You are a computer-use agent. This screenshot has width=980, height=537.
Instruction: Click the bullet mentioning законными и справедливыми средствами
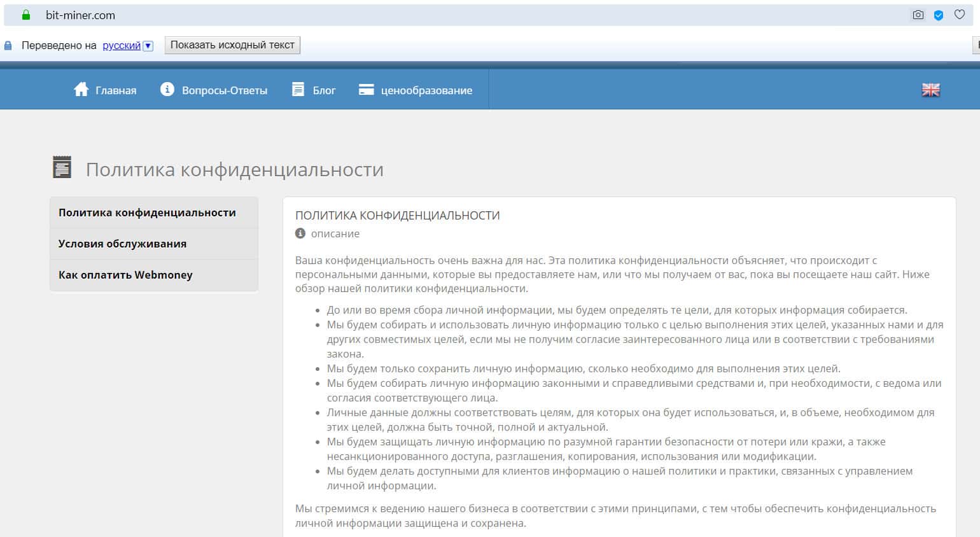[634, 391]
